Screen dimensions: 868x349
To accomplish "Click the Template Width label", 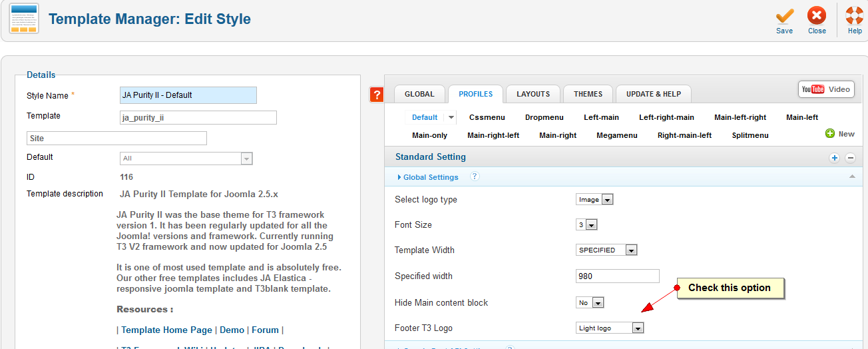I will (425, 250).
